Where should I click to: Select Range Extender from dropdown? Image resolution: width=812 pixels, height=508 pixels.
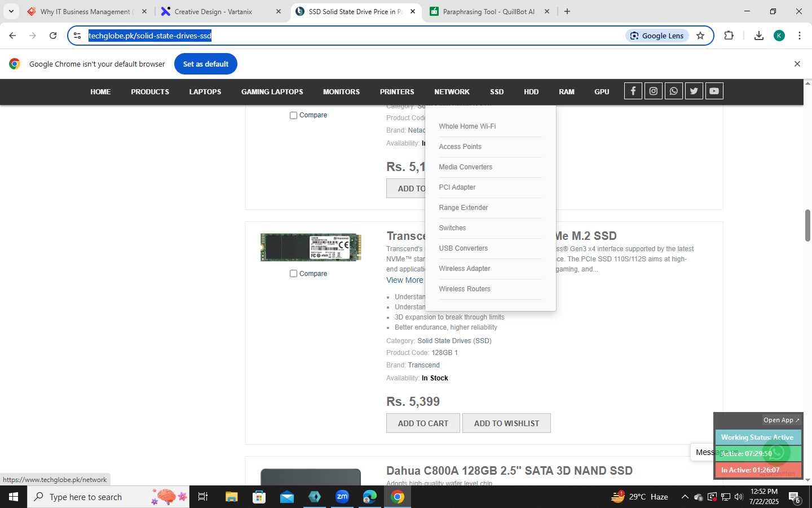tap(464, 208)
